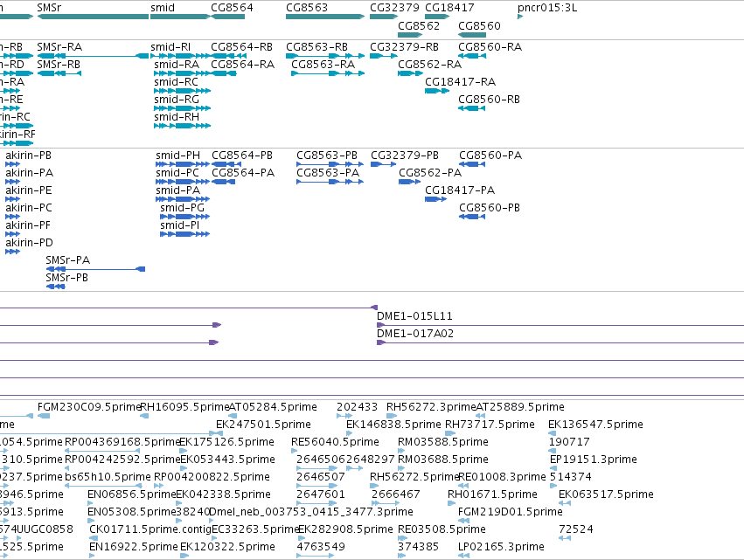Image resolution: width=744 pixels, height=560 pixels.
Task: Click the CG8564 gene label
Action: 232,8
